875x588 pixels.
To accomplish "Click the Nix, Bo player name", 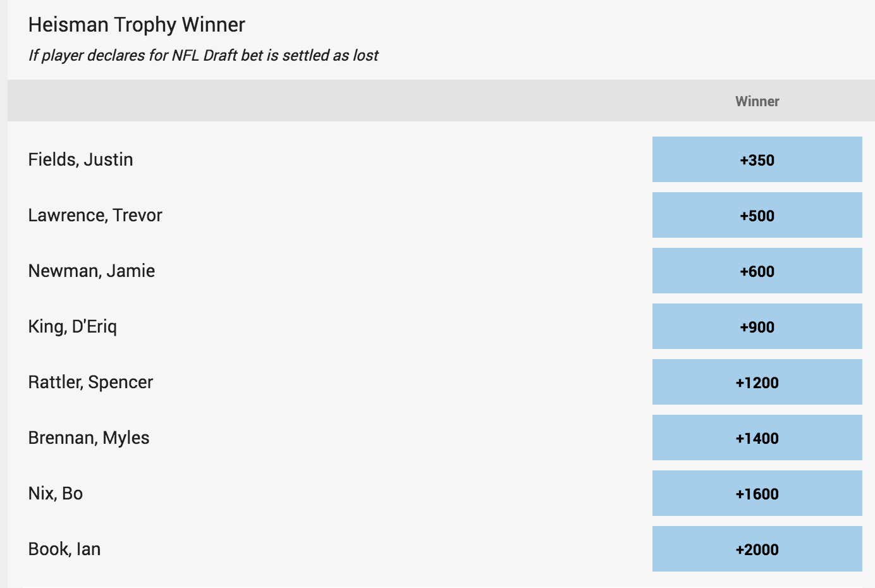I will (x=56, y=493).
